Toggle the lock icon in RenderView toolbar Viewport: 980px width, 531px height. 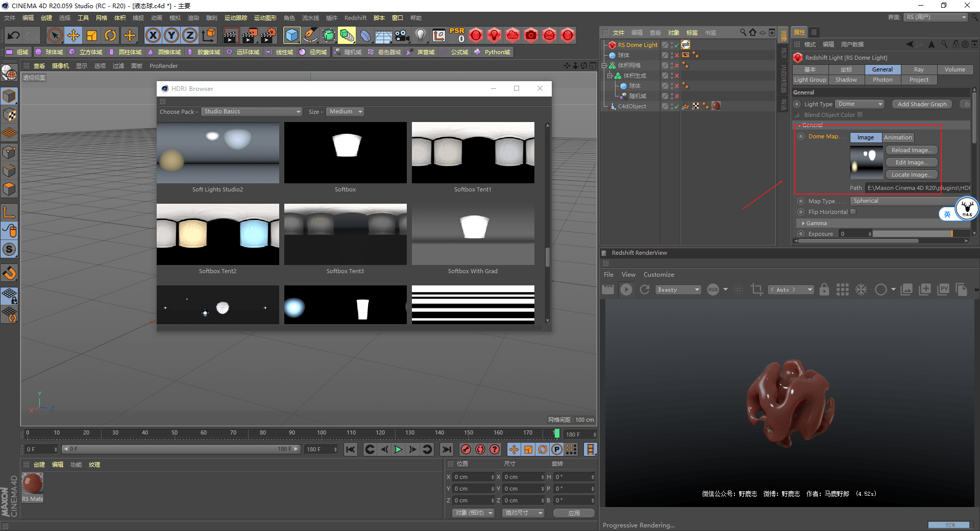tap(824, 289)
